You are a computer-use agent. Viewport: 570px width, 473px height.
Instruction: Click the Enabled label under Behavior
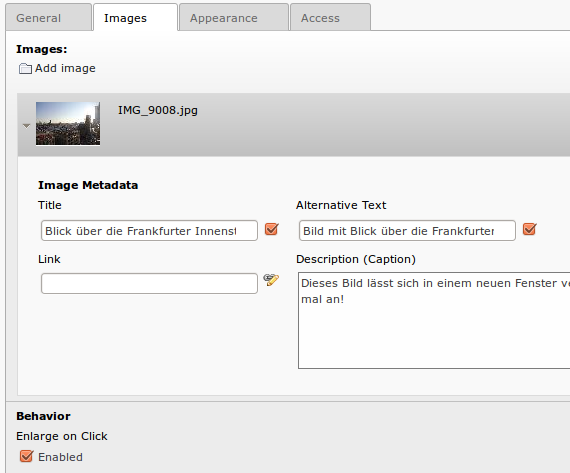click(x=60, y=457)
